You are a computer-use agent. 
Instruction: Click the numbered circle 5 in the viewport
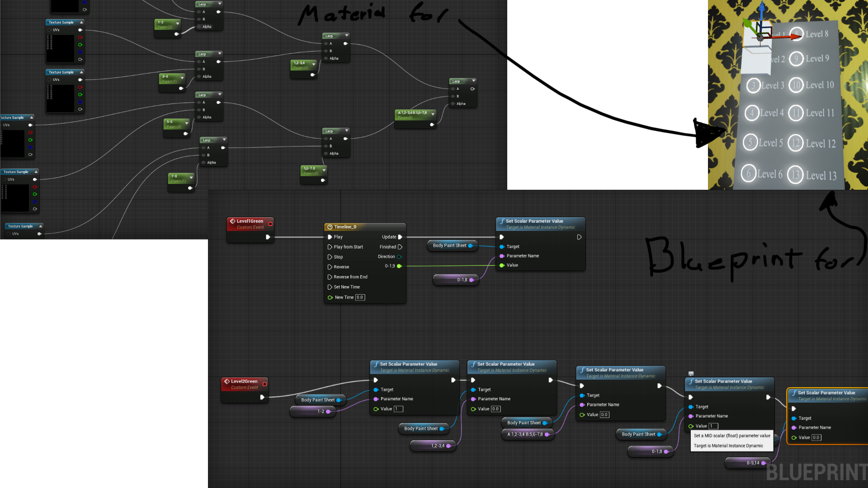coord(750,143)
